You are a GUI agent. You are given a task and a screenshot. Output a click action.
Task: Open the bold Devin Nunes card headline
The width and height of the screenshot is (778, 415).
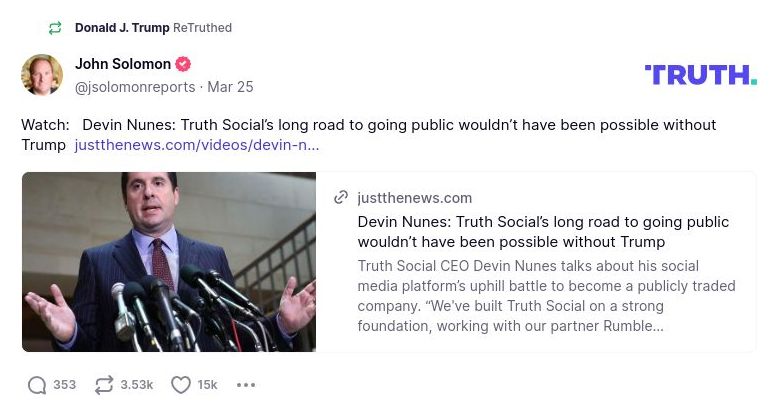[x=543, y=232]
